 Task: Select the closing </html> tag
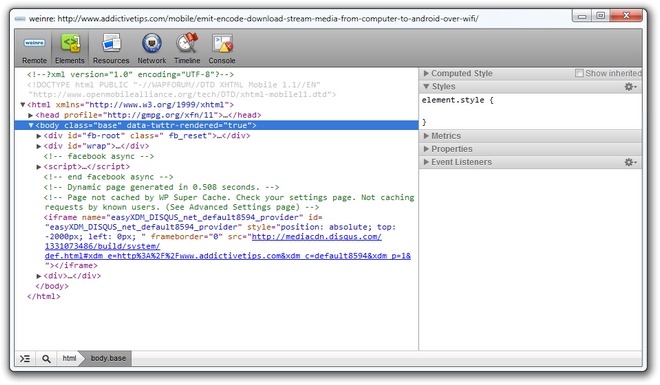[44, 297]
